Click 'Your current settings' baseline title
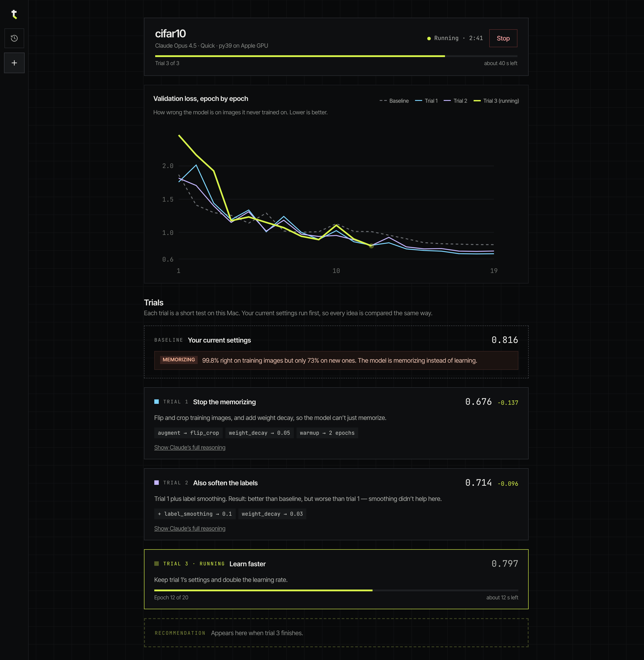This screenshot has width=644, height=660. point(219,340)
